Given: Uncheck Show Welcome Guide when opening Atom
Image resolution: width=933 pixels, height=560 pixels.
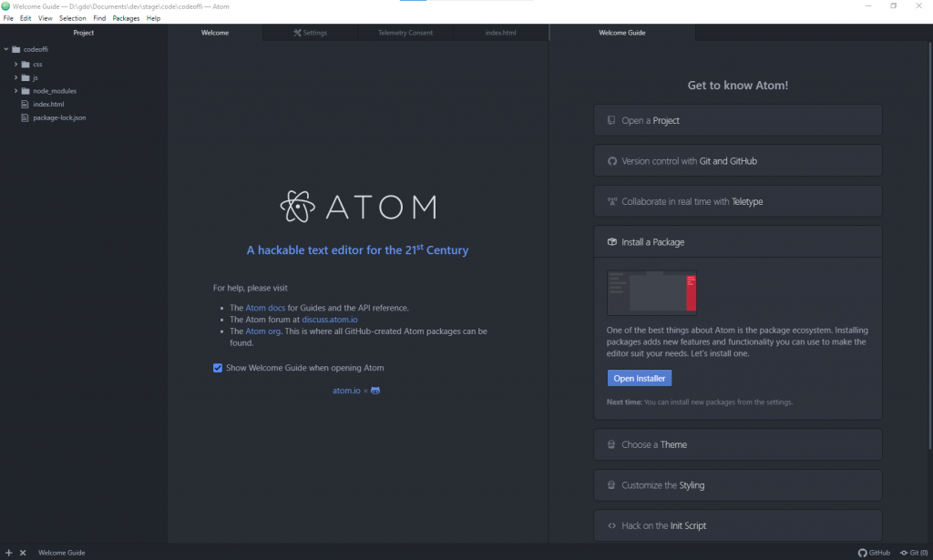Looking at the screenshot, I should coord(218,368).
